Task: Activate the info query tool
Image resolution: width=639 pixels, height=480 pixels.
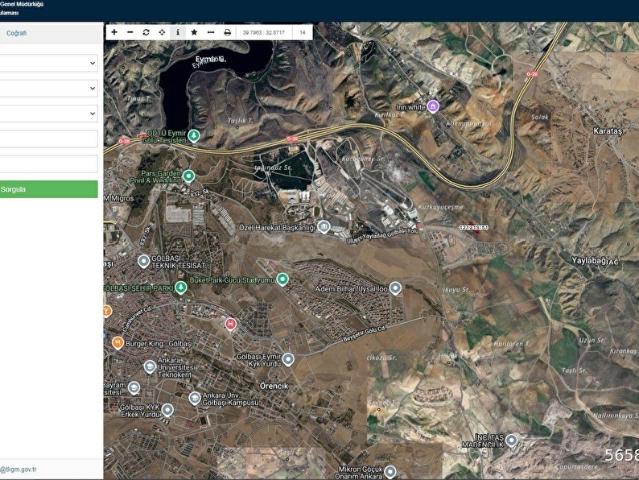Action: 178,32
